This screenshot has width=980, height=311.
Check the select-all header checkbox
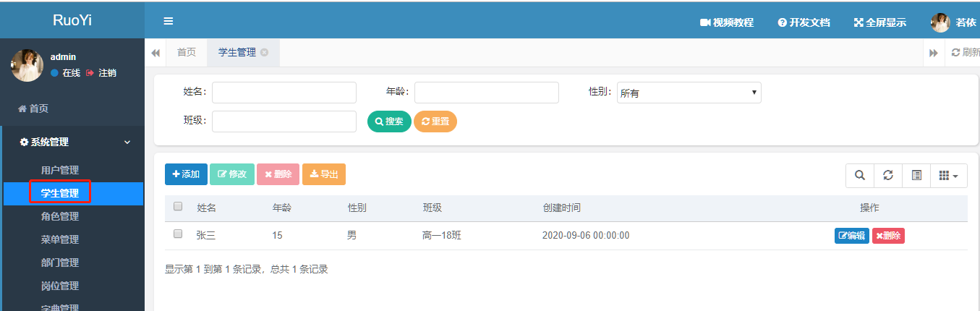point(178,207)
